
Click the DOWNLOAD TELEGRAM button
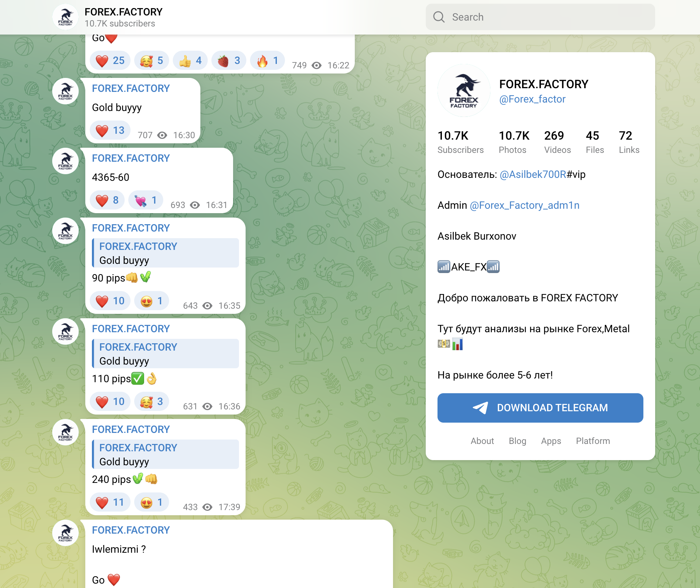pyautogui.click(x=540, y=408)
